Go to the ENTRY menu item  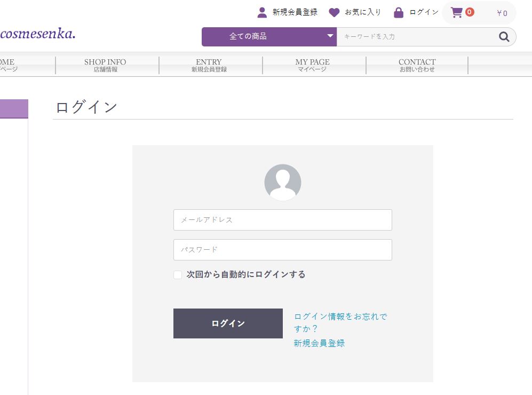coord(209,65)
